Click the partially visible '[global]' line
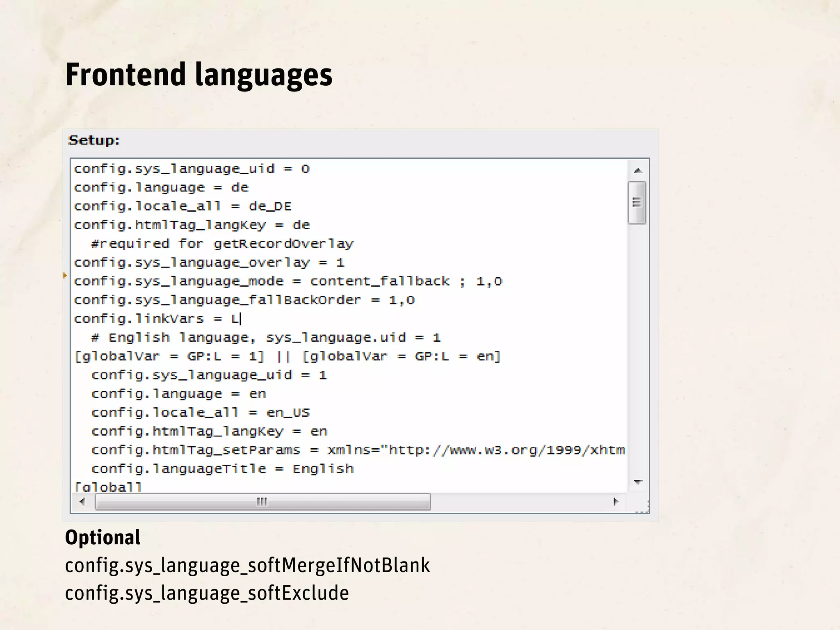This screenshot has width=840, height=630. [x=108, y=487]
